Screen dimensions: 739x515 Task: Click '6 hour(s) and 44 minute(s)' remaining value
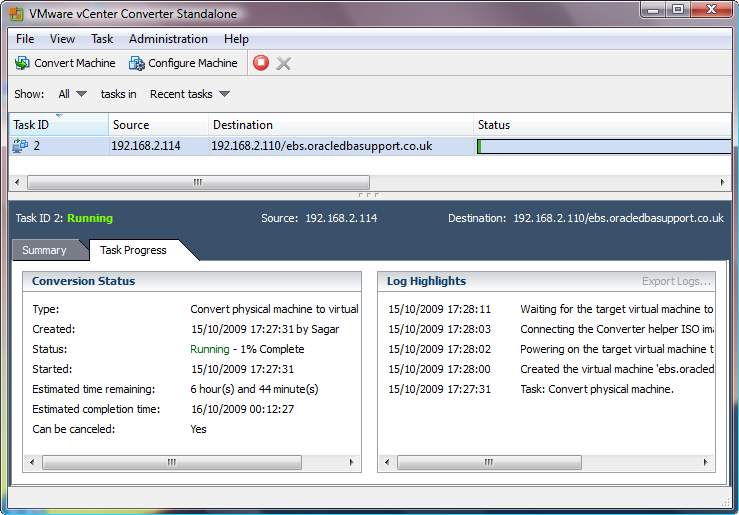tap(254, 389)
